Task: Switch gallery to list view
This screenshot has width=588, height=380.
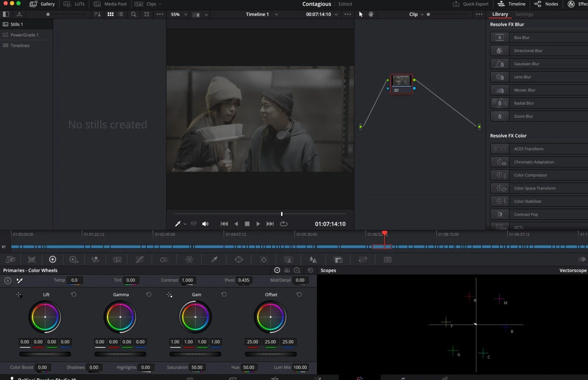Action: point(121,14)
